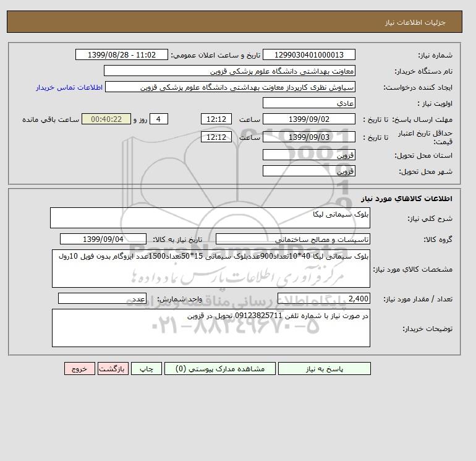The width and height of the screenshot is (476, 461).
Task: Click the مشخصات کالاي مورد نياز label
Action: coord(412,269)
